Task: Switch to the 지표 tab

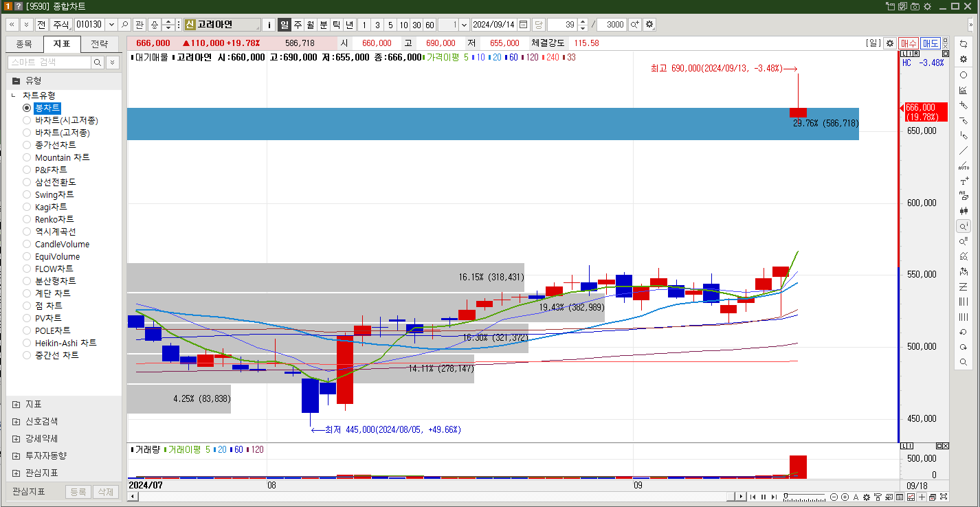Action: click(62, 44)
